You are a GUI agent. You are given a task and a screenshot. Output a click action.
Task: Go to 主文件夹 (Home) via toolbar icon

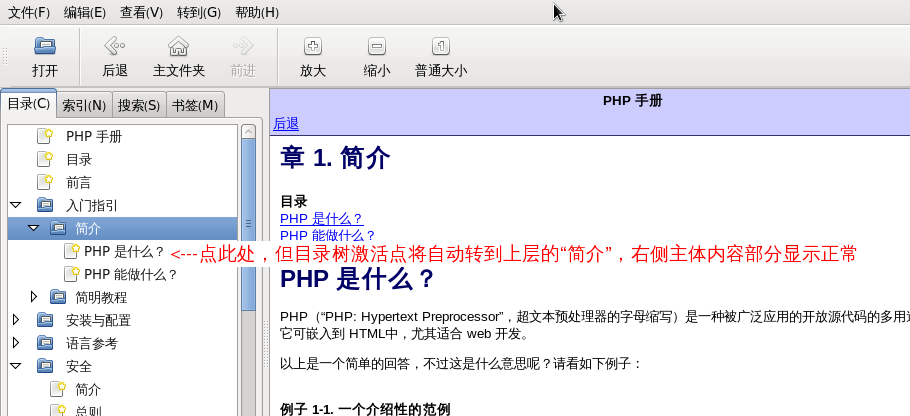[178, 46]
